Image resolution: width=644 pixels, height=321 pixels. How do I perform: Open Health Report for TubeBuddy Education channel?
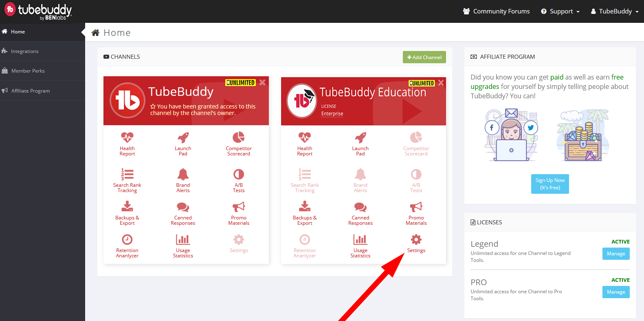(x=305, y=144)
